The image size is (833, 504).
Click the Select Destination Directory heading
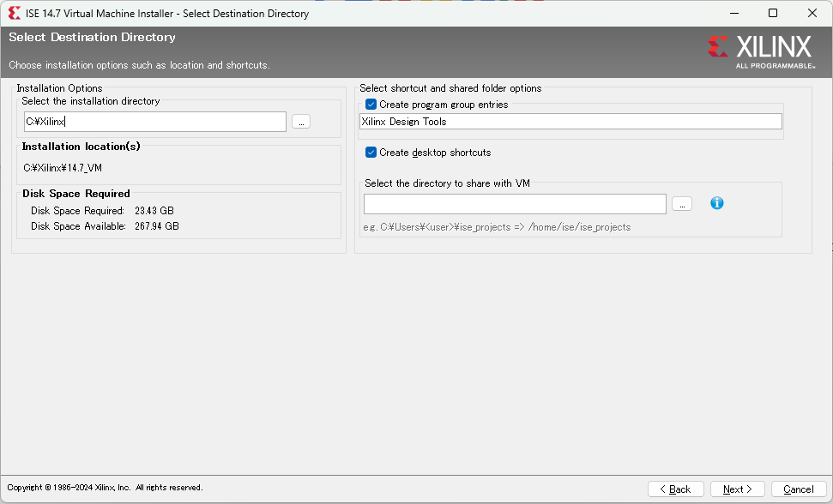pos(92,37)
